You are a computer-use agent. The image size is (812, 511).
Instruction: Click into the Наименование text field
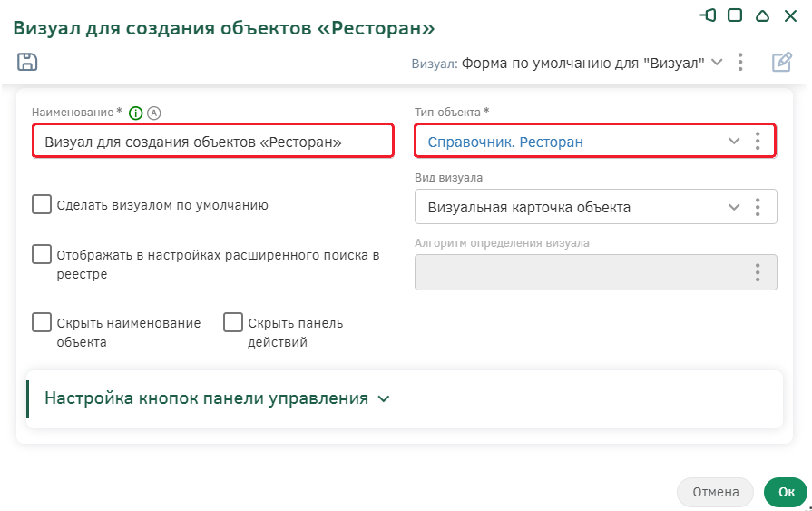[x=213, y=142]
